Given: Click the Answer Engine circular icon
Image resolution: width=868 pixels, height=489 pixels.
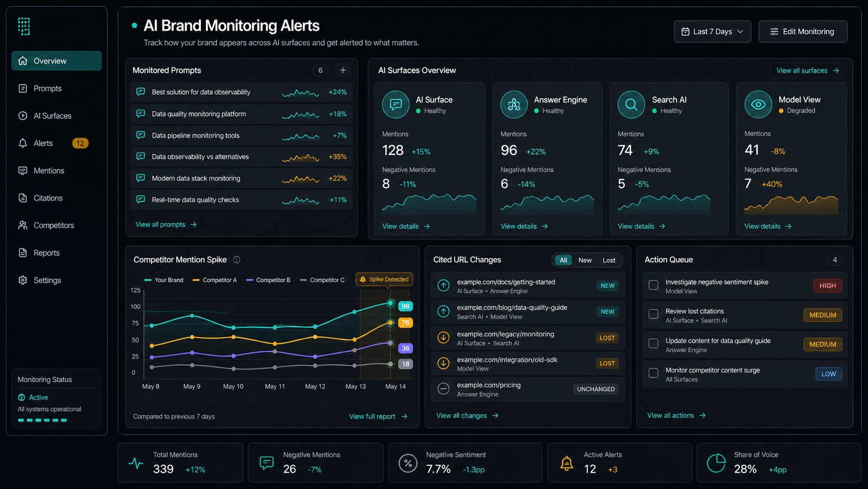Looking at the screenshot, I should point(514,104).
